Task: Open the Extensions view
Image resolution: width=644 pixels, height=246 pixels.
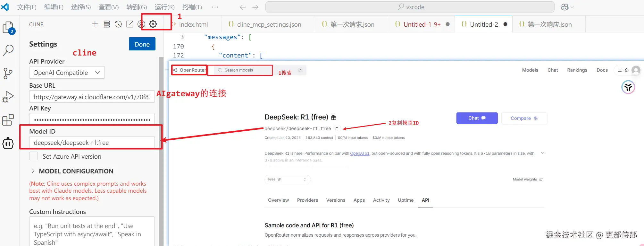Action: point(8,120)
